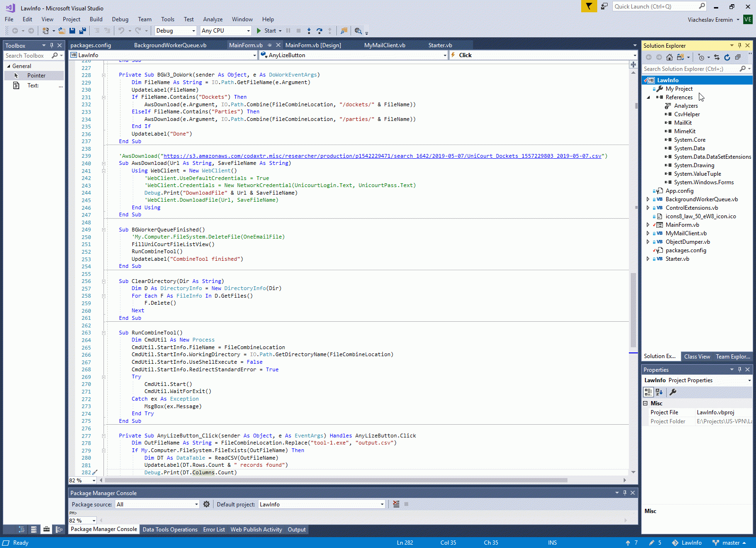Click Collapse All in Solution Explorer

[738, 57]
